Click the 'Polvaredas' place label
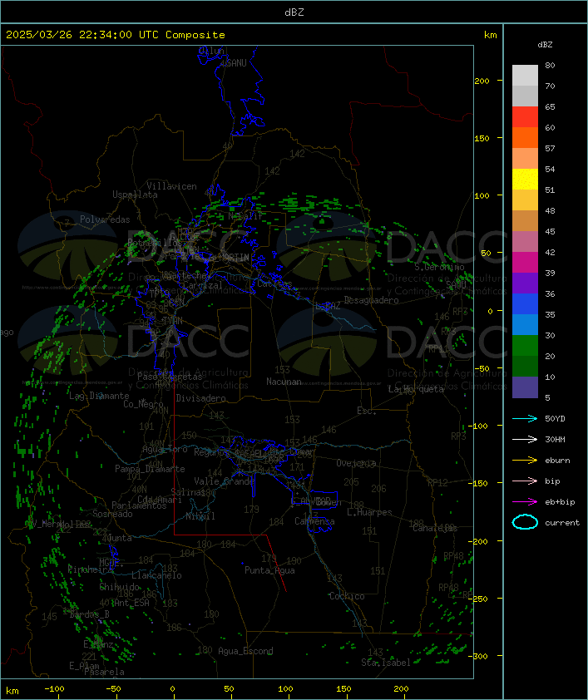Screen dimensions: 588x700 pyautogui.click(x=105, y=219)
